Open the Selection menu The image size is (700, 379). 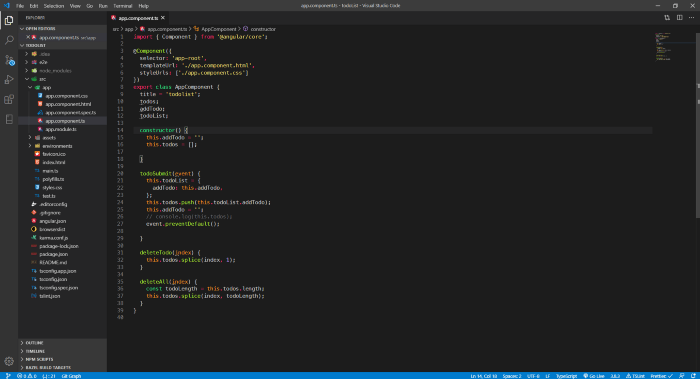[54, 6]
